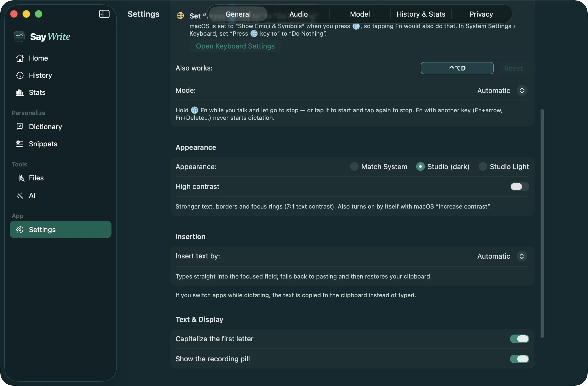
Task: Toggle Show the recording pill
Action: 519,359
